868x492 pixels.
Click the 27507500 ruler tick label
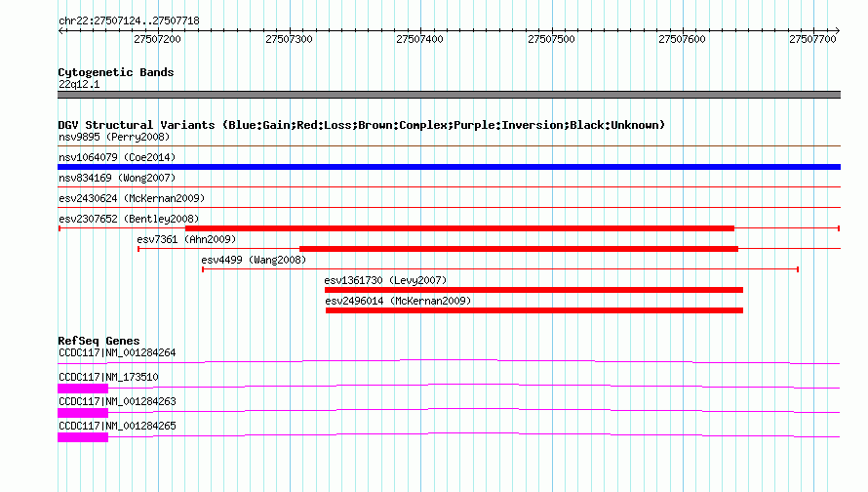point(551,39)
